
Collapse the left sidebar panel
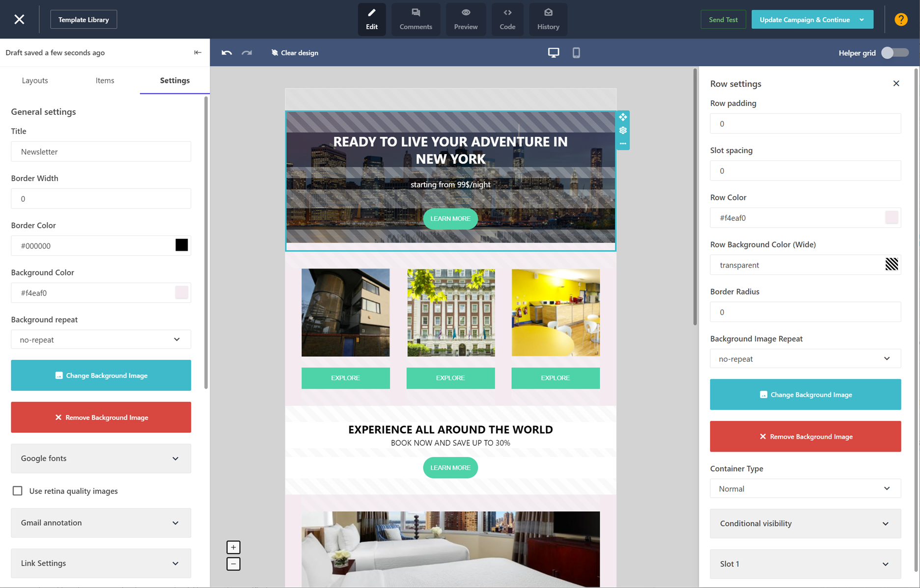click(x=197, y=53)
